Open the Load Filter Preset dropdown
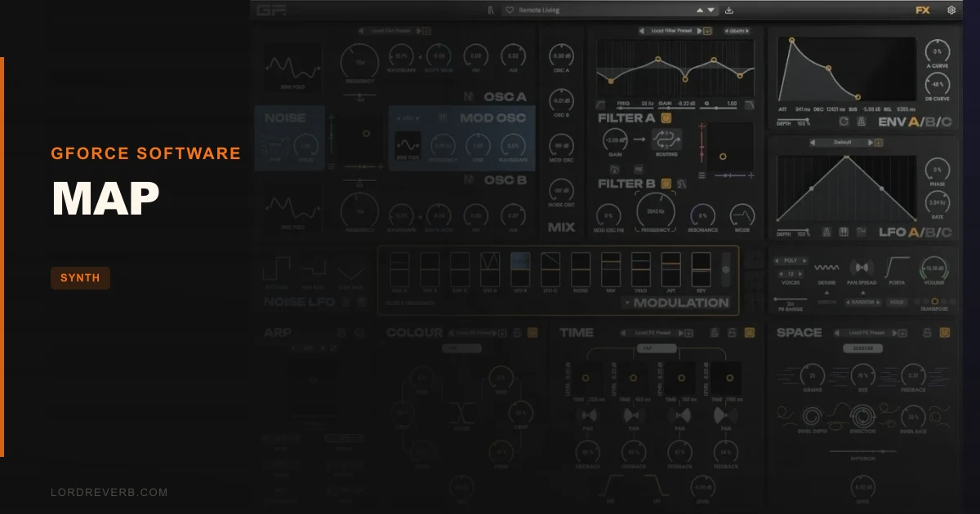 [670, 31]
